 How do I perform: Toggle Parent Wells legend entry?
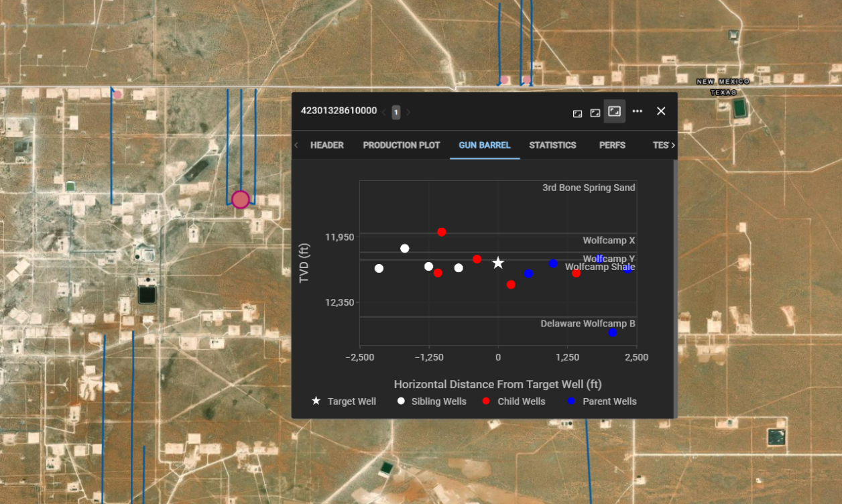[601, 401]
